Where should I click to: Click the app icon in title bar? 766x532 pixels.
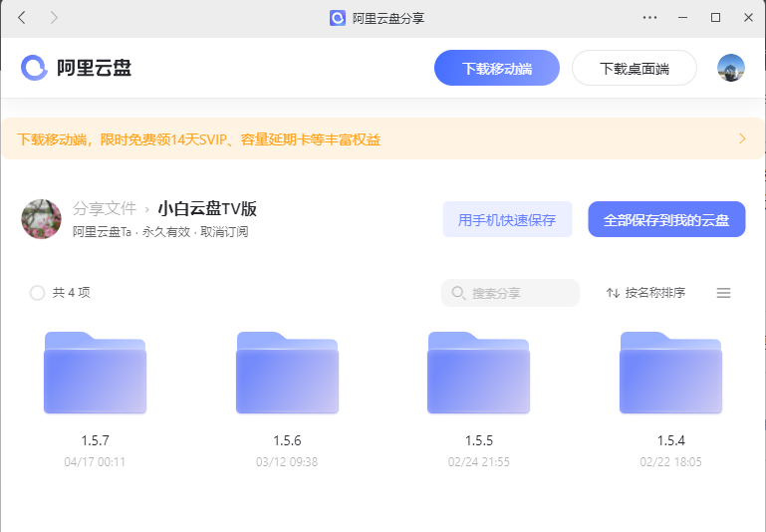[x=338, y=18]
